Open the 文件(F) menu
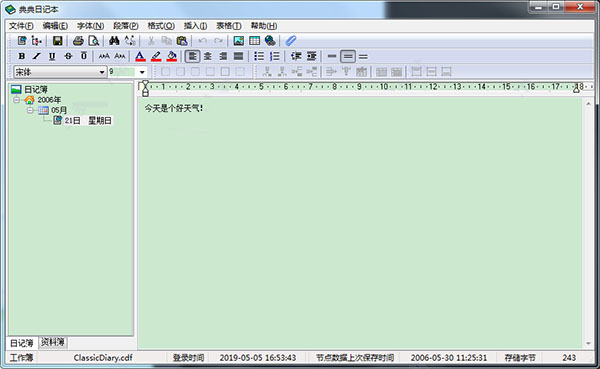The width and height of the screenshot is (600, 369). (21, 26)
